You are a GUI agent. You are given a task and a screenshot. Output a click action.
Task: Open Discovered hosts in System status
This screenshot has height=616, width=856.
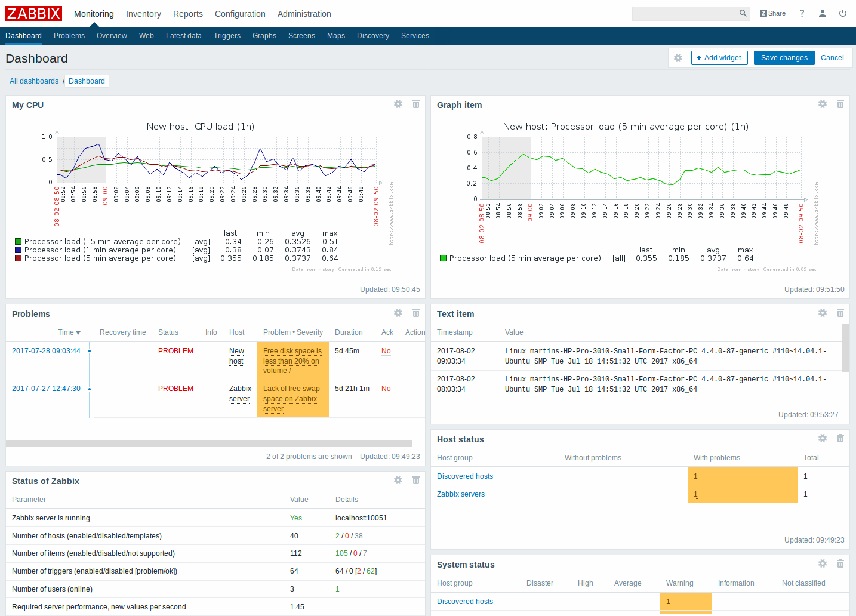(x=465, y=602)
